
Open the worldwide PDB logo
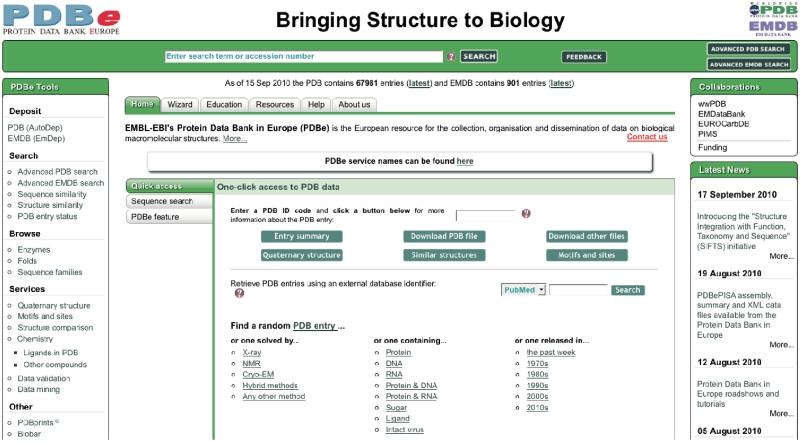[773, 10]
